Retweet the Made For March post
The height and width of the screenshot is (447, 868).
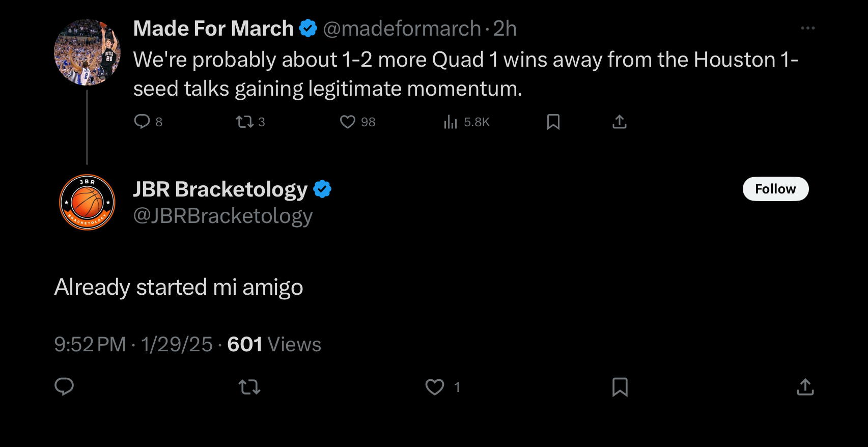pyautogui.click(x=245, y=122)
